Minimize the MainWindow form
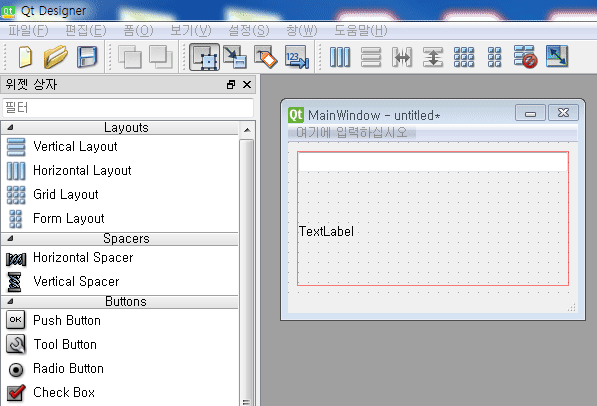The image size is (597, 406). 530,113
